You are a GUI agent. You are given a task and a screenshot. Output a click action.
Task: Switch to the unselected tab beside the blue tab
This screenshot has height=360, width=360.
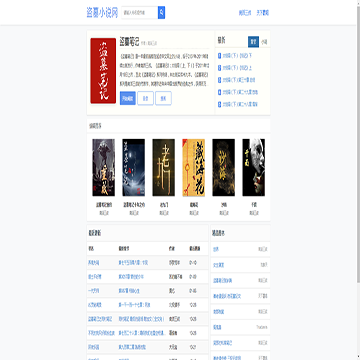coord(264,42)
